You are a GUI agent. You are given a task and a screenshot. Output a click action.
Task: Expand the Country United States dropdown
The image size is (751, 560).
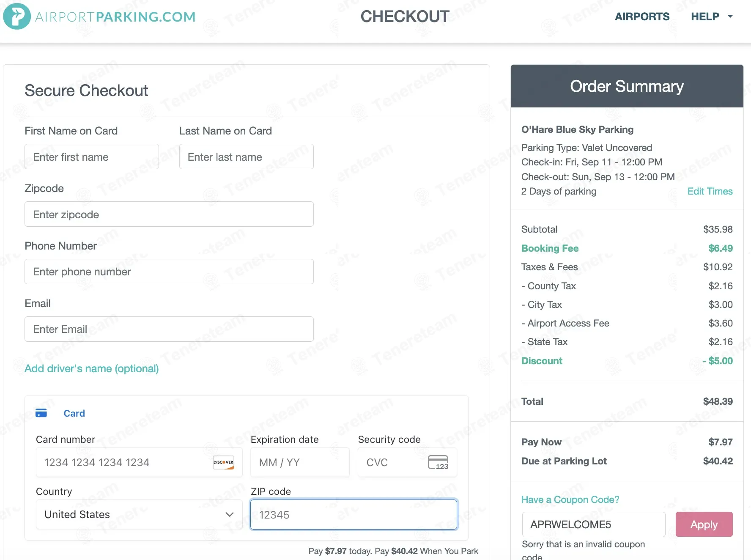[x=139, y=514]
